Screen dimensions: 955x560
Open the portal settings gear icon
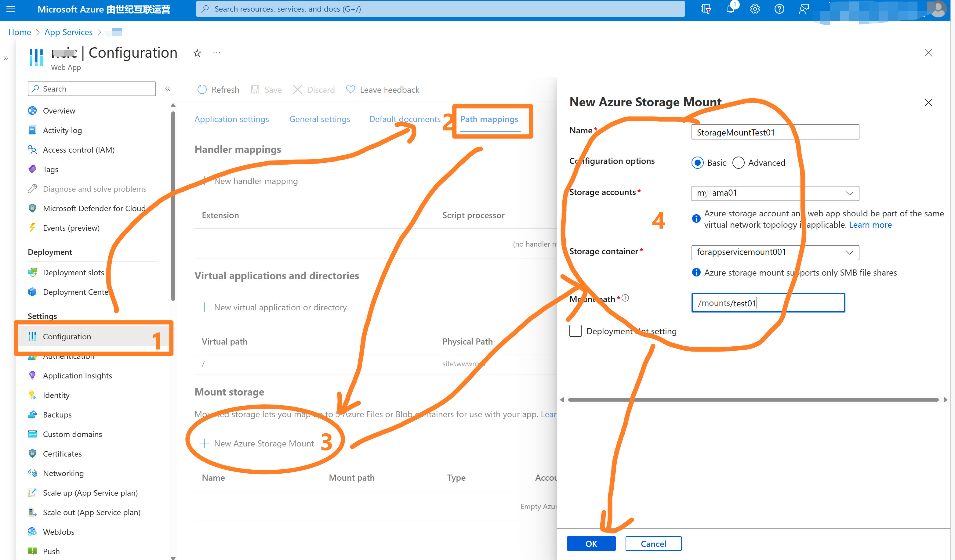755,9
